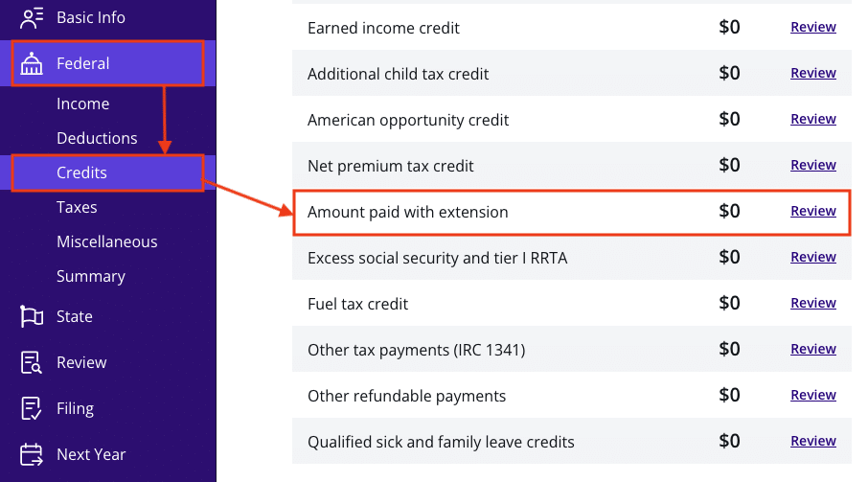868x482 pixels.
Task: Select Deductions in the sidebar
Action: (97, 138)
